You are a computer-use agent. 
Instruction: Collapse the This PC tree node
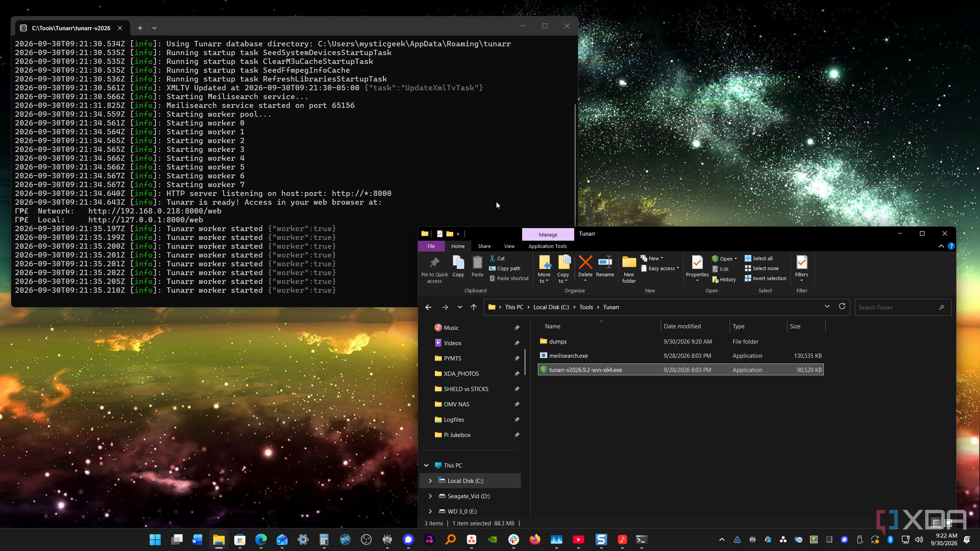426,466
